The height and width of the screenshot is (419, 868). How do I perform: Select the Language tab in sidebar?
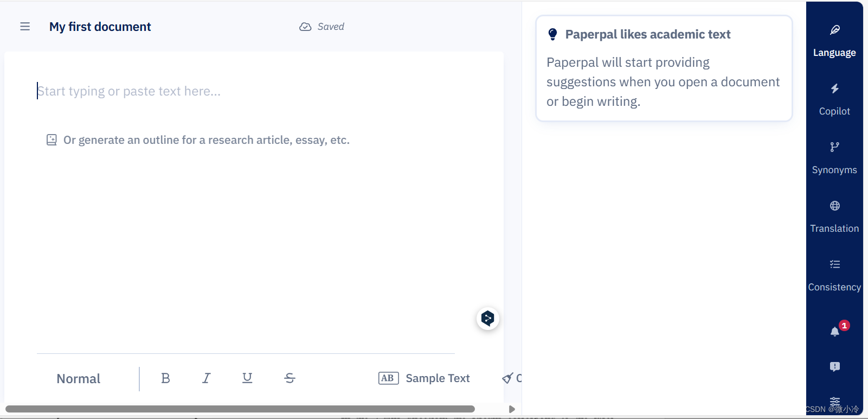click(834, 41)
